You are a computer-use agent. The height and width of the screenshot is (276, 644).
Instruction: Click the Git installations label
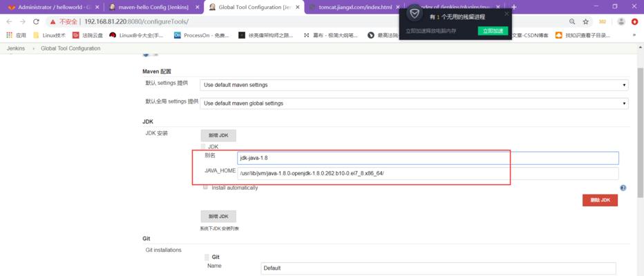164,250
